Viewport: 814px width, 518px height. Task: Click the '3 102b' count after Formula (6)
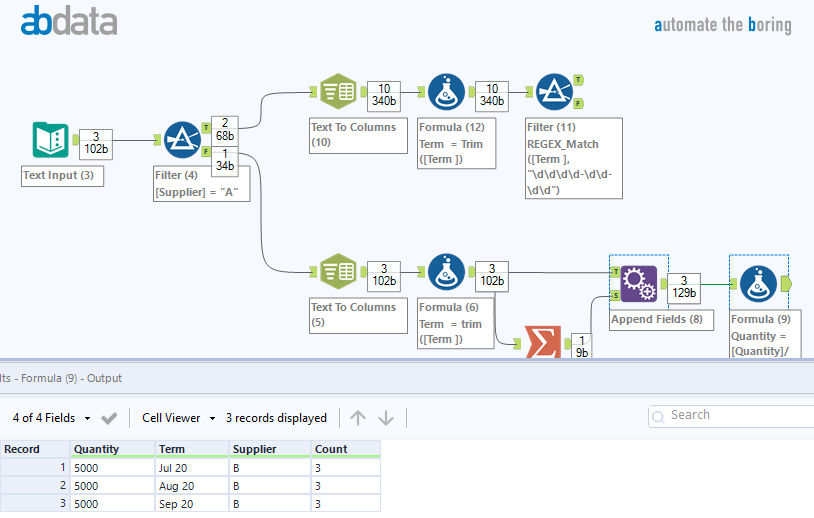492,276
